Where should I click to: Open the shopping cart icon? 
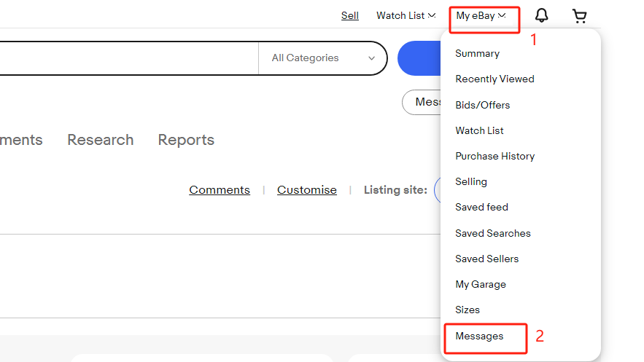coord(580,16)
